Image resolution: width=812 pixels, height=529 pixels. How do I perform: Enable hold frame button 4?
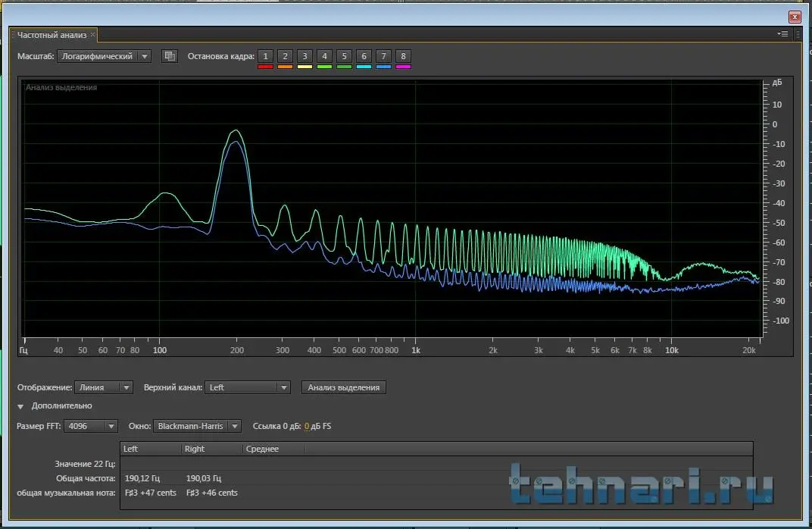(x=324, y=56)
